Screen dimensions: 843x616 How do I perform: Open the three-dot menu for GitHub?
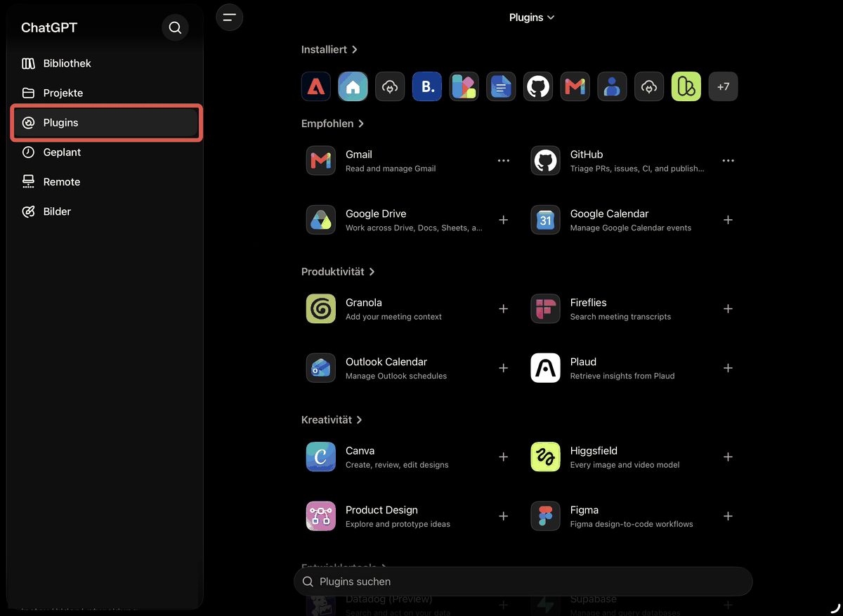click(x=728, y=161)
